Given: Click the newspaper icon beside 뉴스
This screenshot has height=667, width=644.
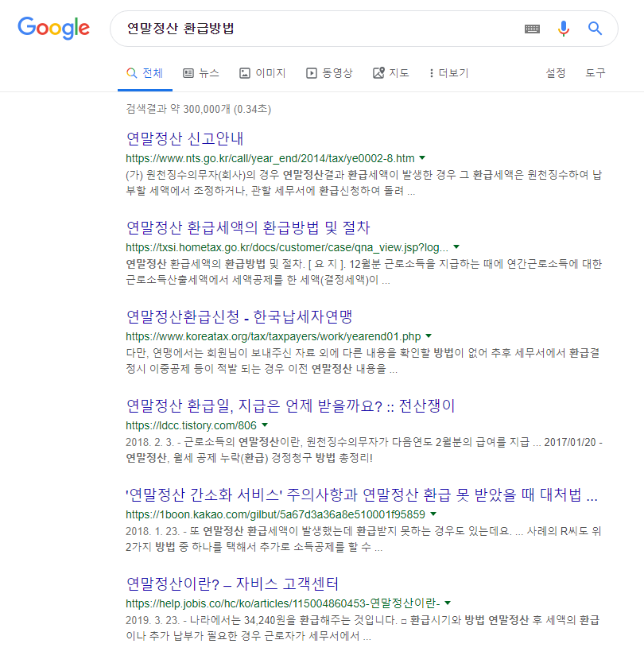Looking at the screenshot, I should [188, 73].
